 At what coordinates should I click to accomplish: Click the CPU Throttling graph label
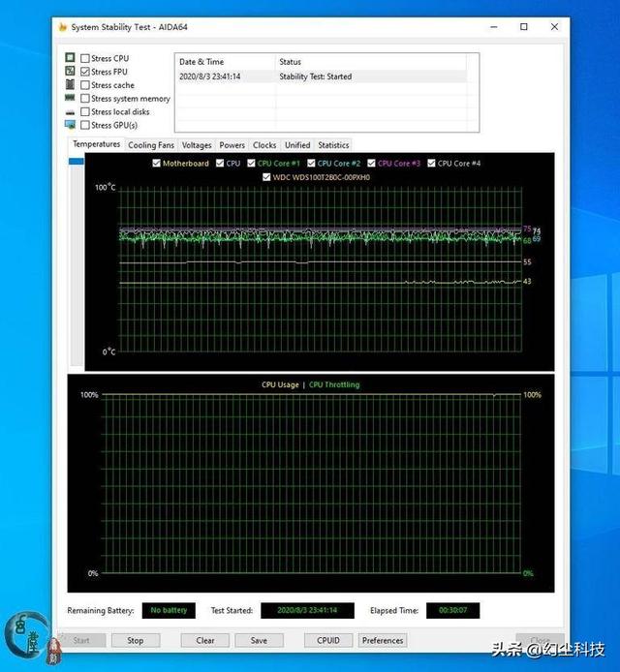point(334,384)
